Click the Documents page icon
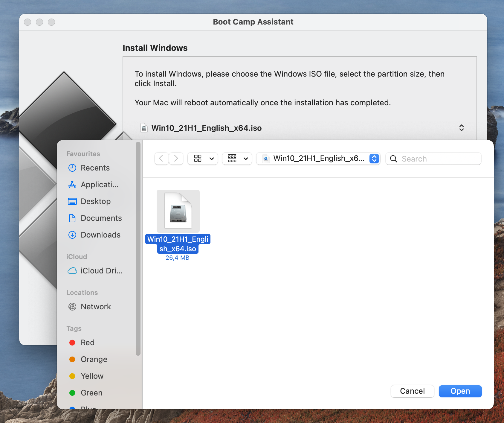The image size is (504, 423). [x=72, y=218]
